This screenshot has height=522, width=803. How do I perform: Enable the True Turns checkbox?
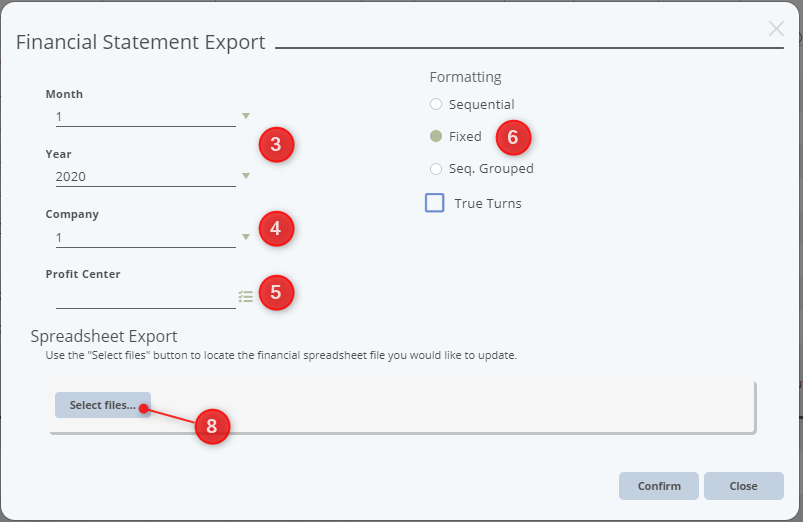(x=435, y=203)
